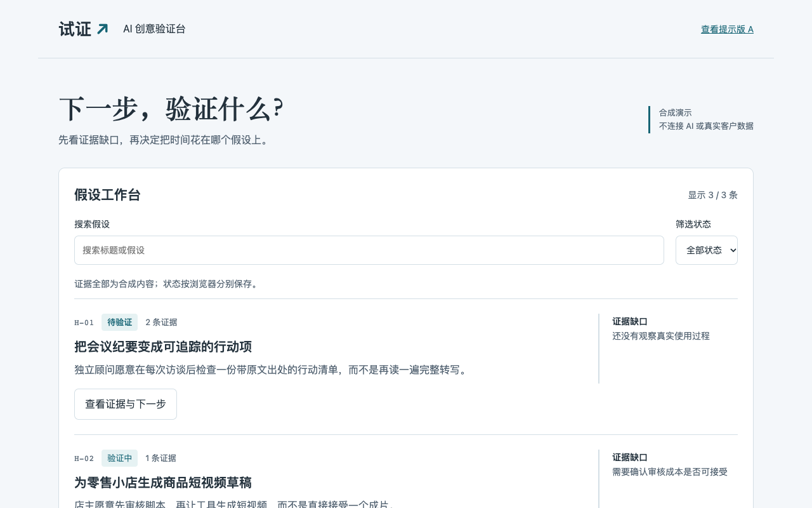The width and height of the screenshot is (812, 508).
Task: Select the hypothesis title 把会议纪要变成可追踪的行动项
Action: (x=163, y=347)
